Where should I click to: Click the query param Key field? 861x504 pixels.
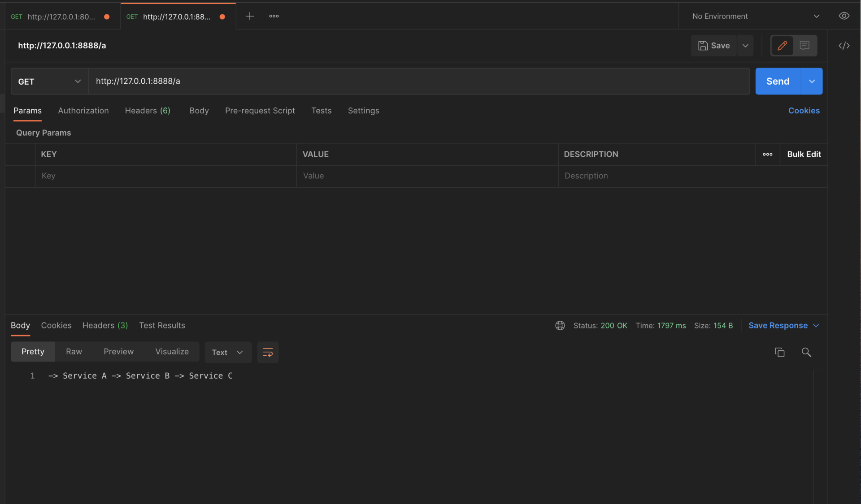tap(165, 176)
